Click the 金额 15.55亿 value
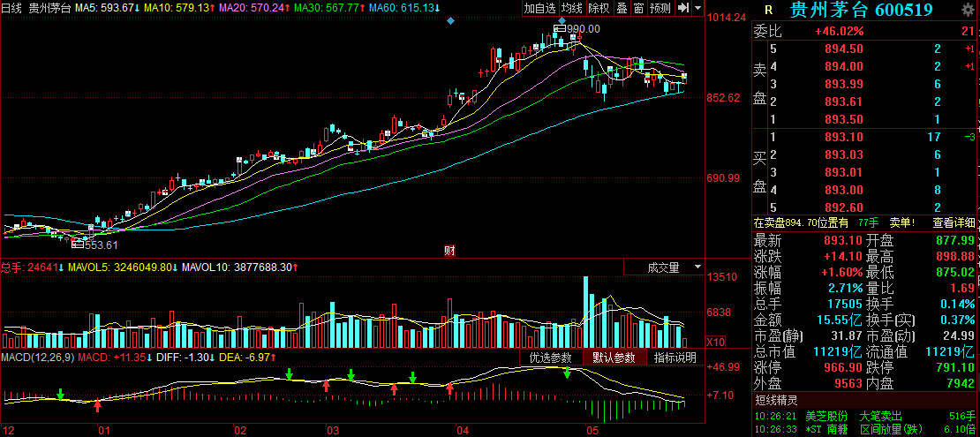 [838, 320]
